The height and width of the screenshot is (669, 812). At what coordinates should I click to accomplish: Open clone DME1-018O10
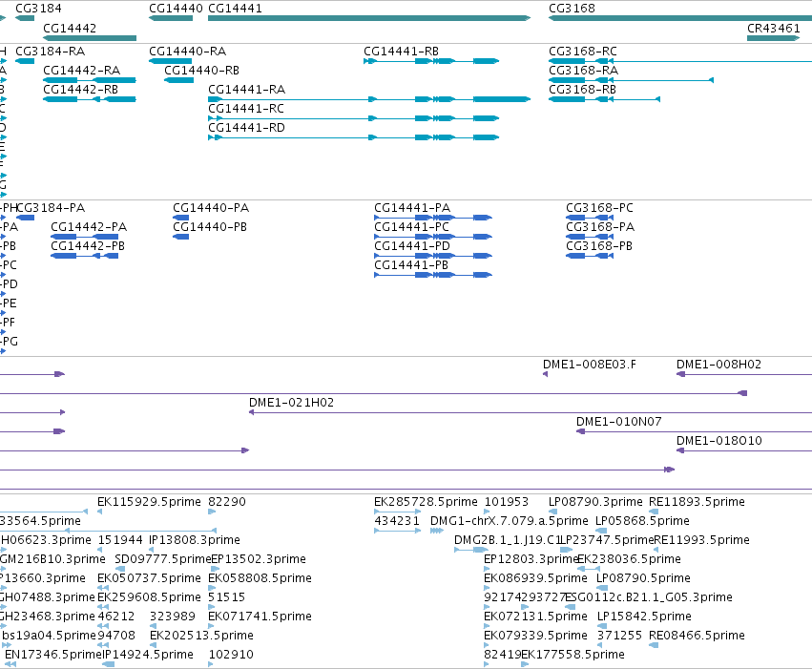pos(718,441)
